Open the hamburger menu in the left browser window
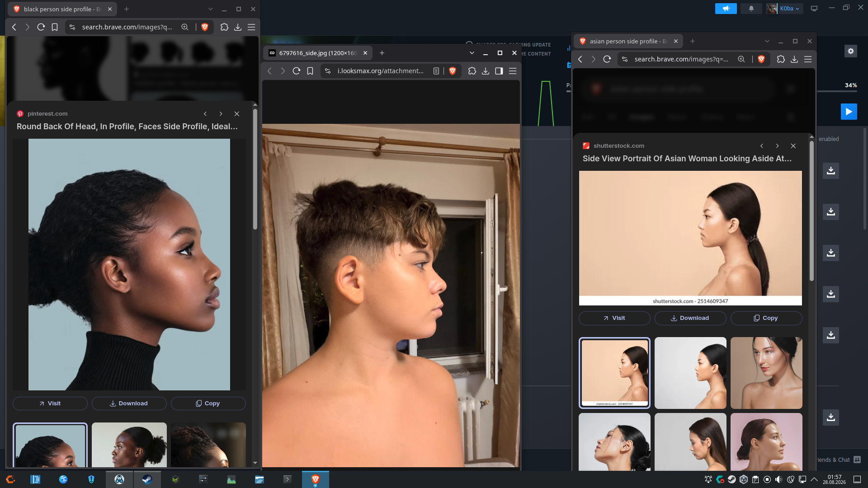Screen dimensions: 868x488 point(251,27)
